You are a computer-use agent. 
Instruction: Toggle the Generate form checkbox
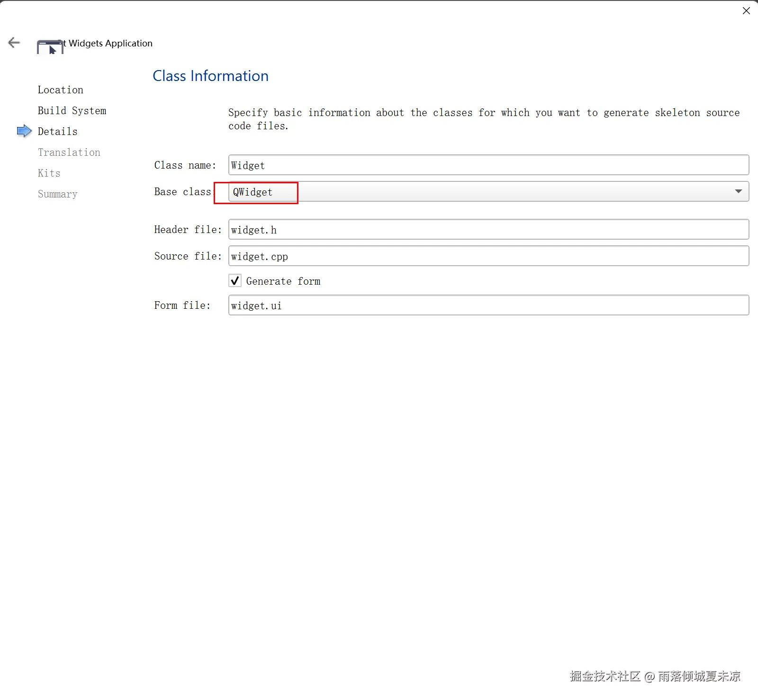click(235, 281)
